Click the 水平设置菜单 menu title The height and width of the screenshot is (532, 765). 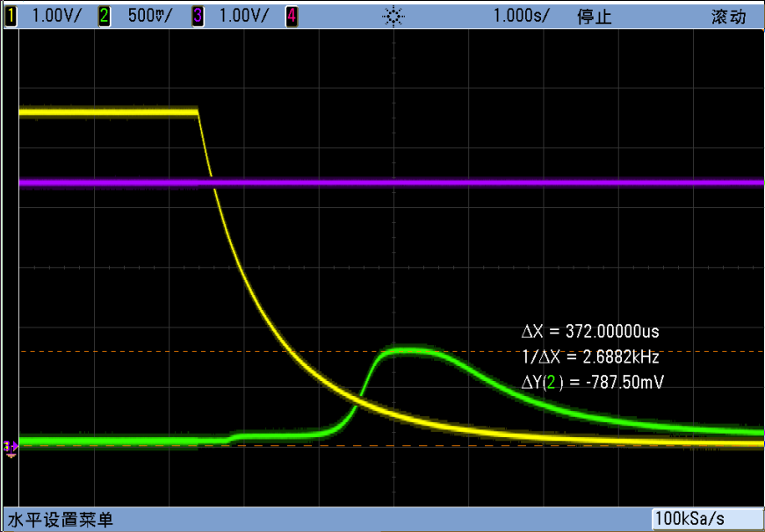[61, 520]
